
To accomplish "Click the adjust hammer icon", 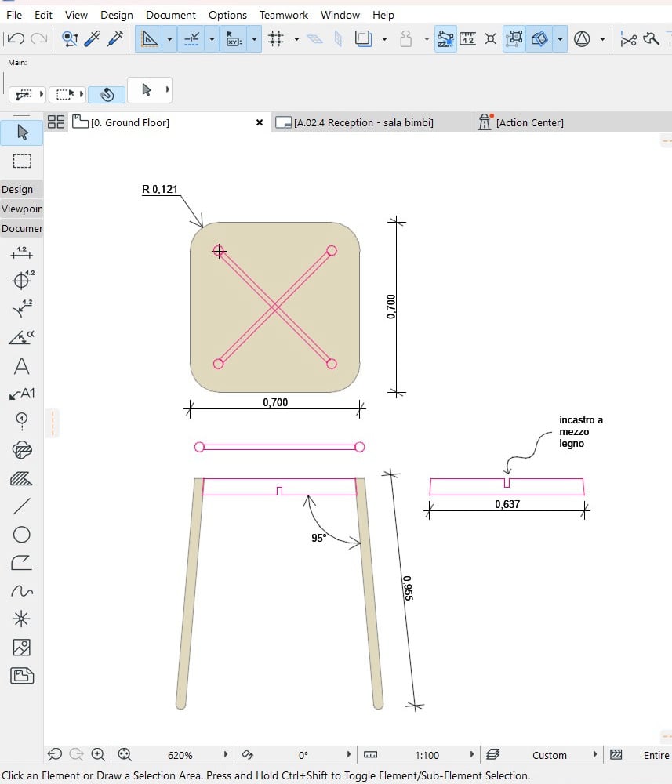I will tap(651, 38).
